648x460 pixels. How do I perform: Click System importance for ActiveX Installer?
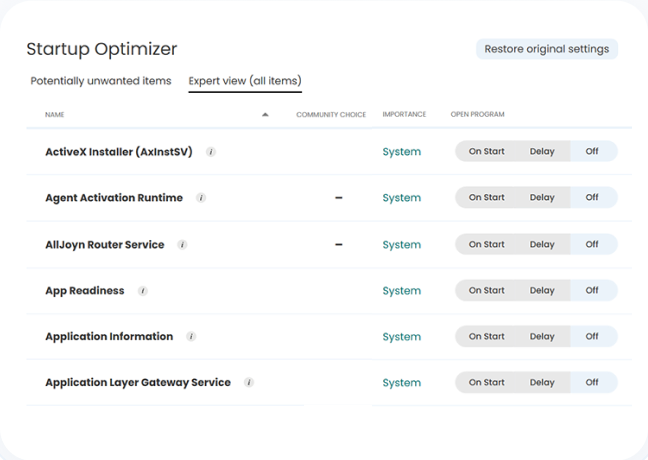point(402,152)
